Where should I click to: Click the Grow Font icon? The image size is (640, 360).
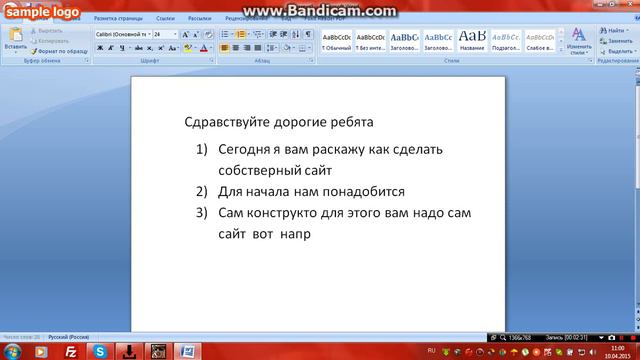tap(185, 35)
